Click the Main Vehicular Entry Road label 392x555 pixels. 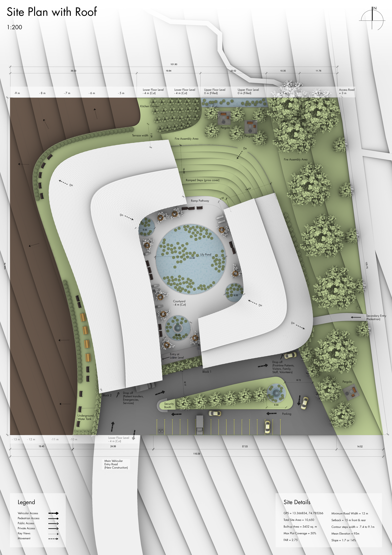point(116,464)
